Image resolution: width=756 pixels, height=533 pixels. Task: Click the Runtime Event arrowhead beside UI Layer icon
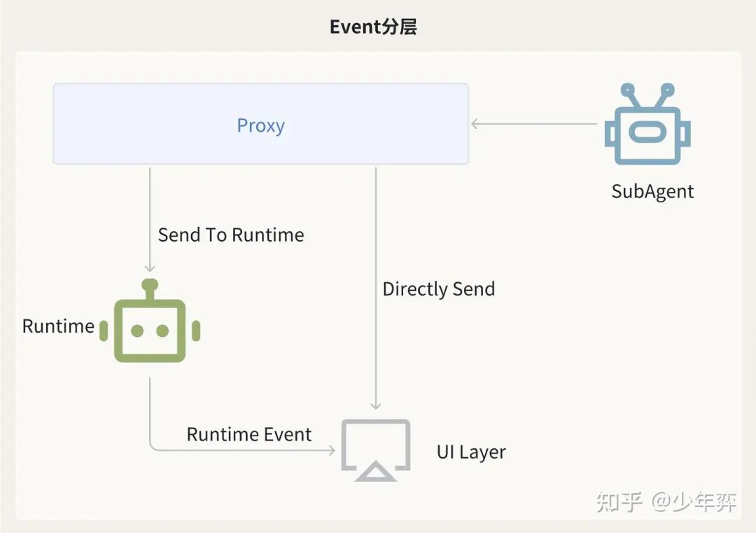pos(332,450)
